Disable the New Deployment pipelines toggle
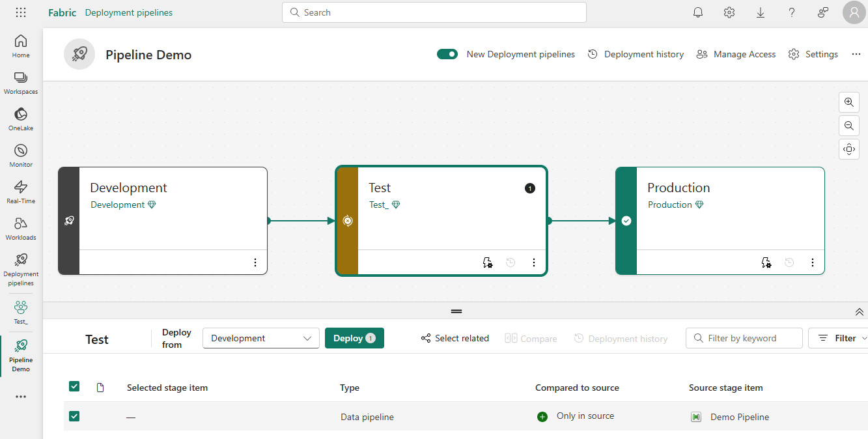 447,54
